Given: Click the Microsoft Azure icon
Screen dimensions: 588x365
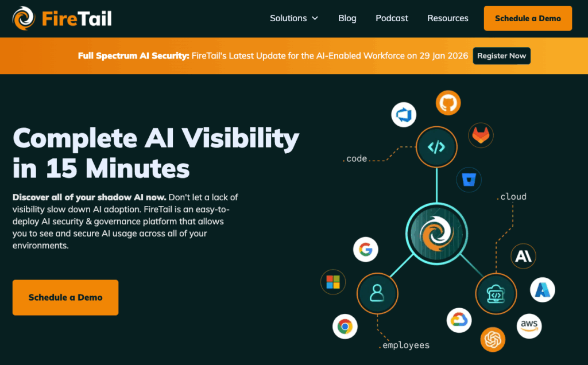Looking at the screenshot, I should click(543, 290).
